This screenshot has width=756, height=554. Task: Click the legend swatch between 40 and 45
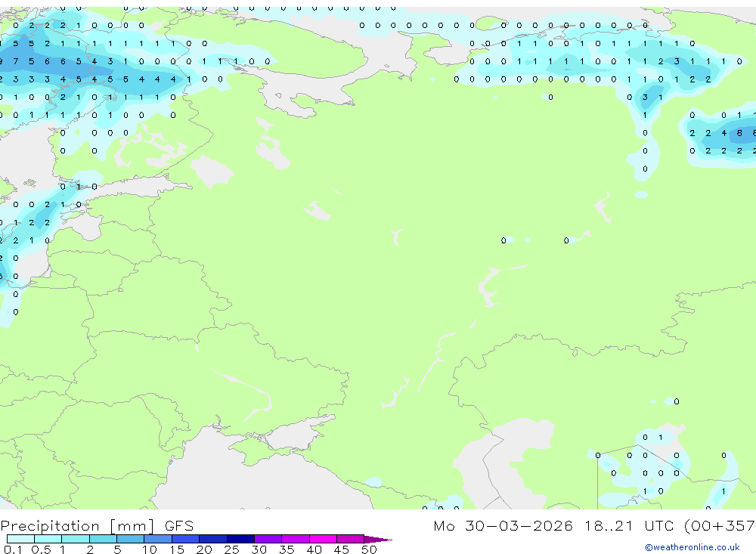point(323,539)
